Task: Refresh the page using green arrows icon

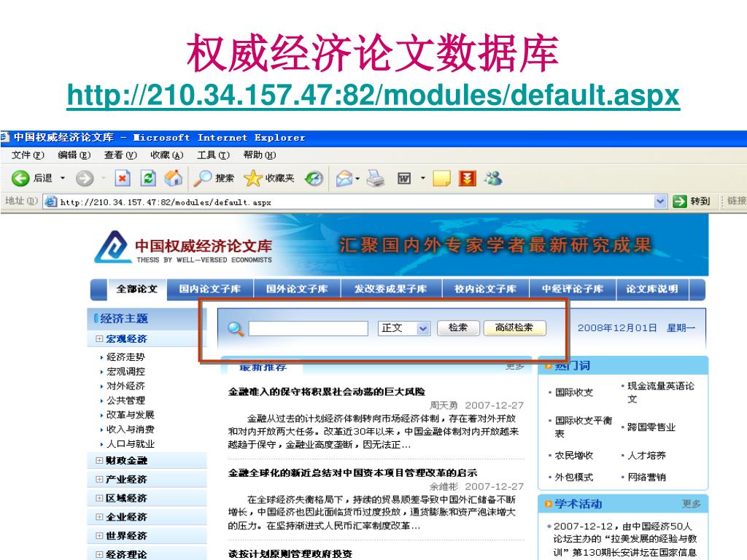Action: [148, 179]
